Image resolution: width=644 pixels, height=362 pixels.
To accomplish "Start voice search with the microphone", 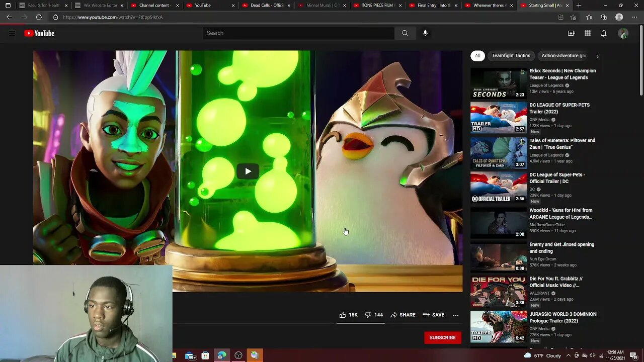I will coord(425,33).
